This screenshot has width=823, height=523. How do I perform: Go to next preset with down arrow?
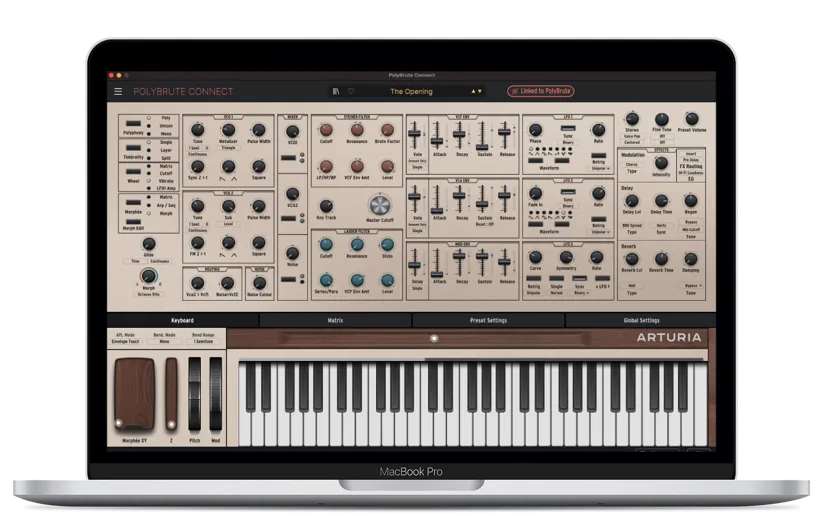[480, 91]
